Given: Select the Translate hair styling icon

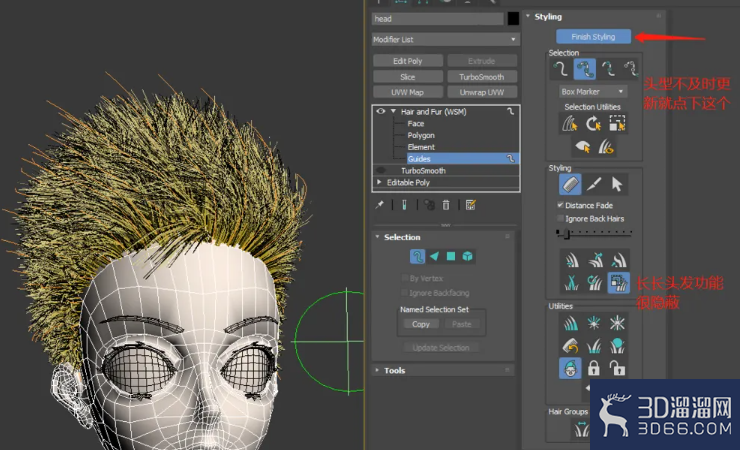Looking at the screenshot, I should click(572, 260).
